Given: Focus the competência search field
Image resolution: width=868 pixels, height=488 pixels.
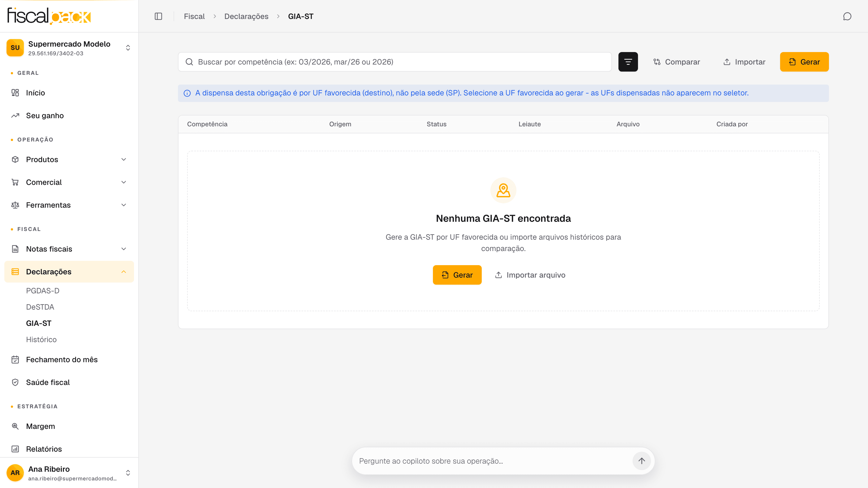Looking at the screenshot, I should tap(395, 62).
